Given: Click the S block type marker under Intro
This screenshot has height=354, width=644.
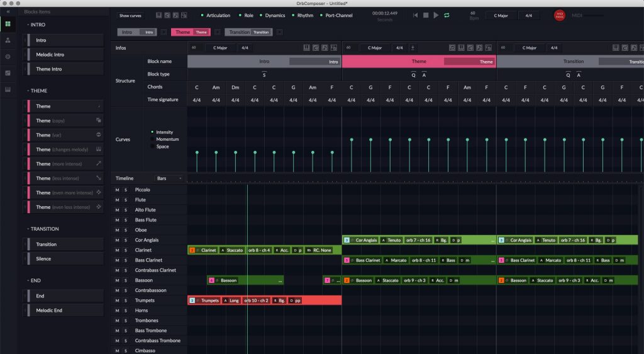Looking at the screenshot, I should 264,75.
